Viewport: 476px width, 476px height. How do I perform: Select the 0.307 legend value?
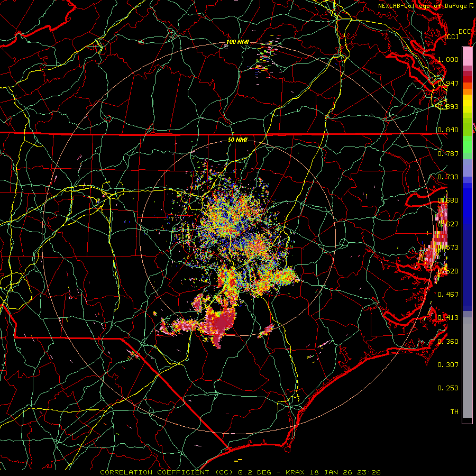pos(448,364)
